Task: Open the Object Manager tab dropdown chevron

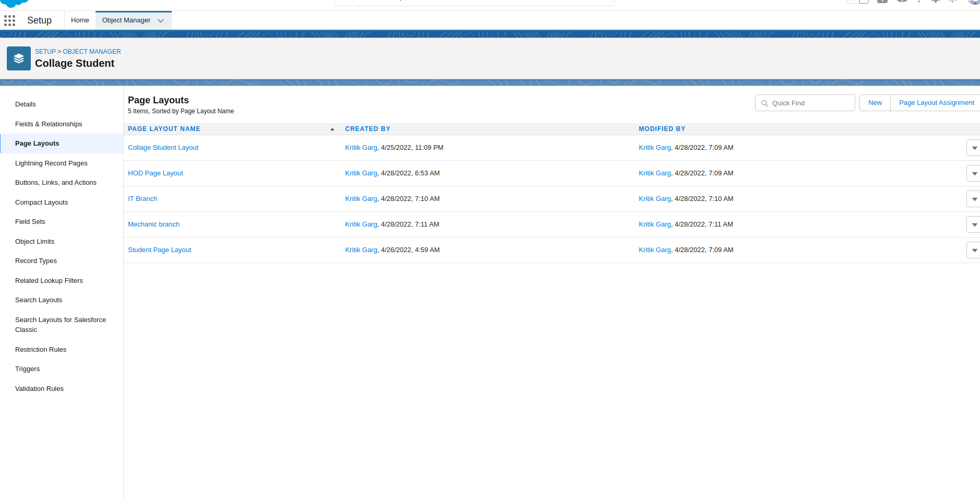Action: click(x=160, y=20)
